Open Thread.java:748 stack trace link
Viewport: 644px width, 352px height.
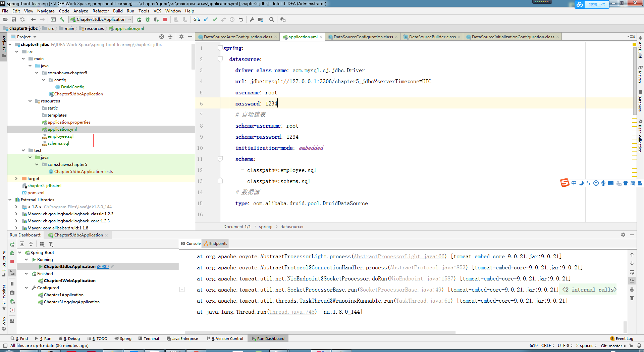pyautogui.click(x=292, y=312)
